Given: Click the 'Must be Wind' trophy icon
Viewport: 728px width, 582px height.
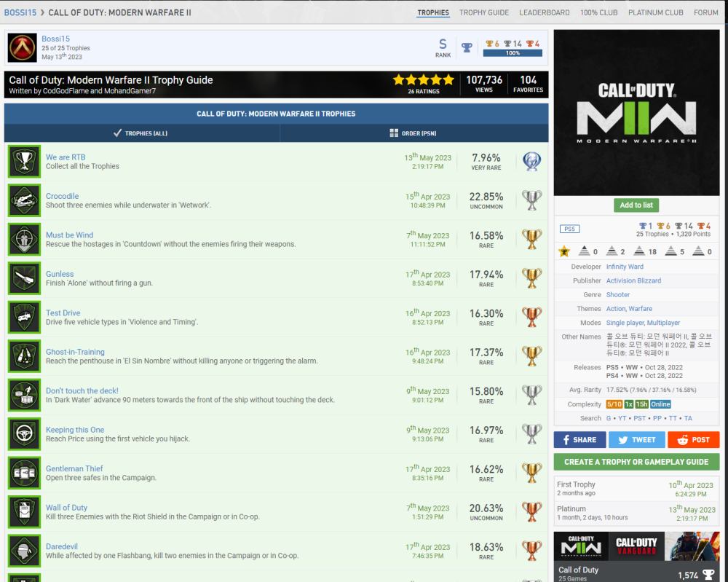Looking at the screenshot, I should click(24, 240).
